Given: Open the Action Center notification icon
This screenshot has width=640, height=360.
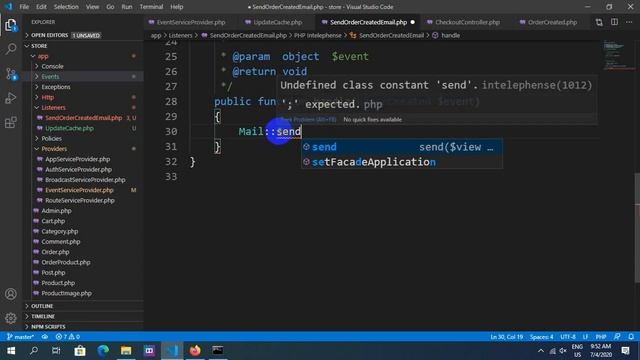Looking at the screenshot, I should point(626,351).
